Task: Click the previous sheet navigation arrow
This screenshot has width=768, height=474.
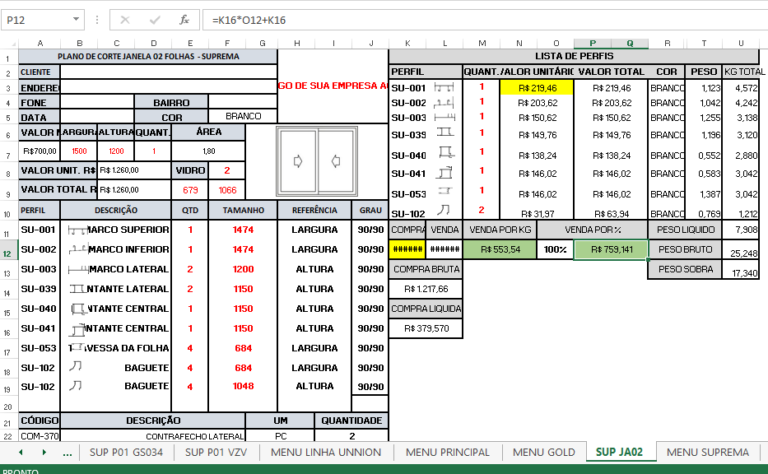Action: (x=21, y=452)
